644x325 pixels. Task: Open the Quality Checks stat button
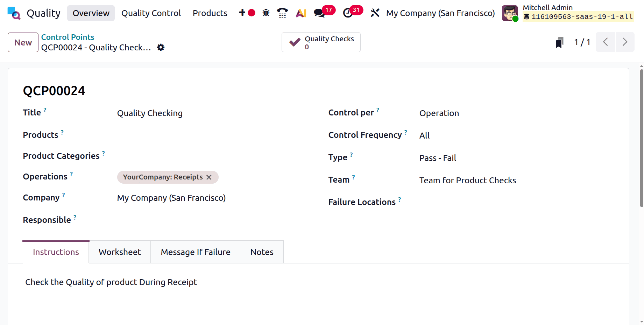[321, 42]
